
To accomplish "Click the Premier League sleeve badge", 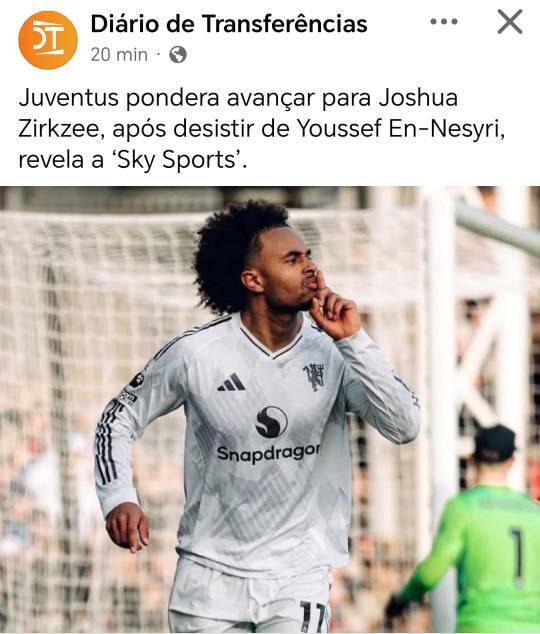I will click(137, 380).
